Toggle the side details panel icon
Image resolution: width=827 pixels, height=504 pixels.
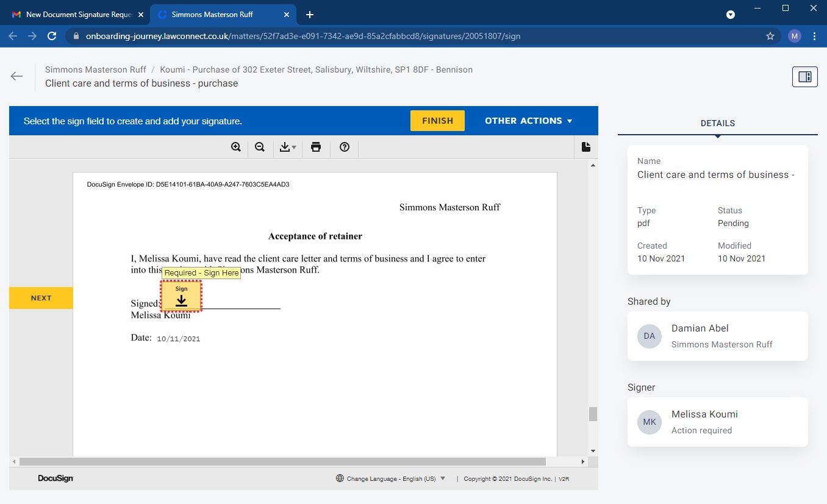804,76
